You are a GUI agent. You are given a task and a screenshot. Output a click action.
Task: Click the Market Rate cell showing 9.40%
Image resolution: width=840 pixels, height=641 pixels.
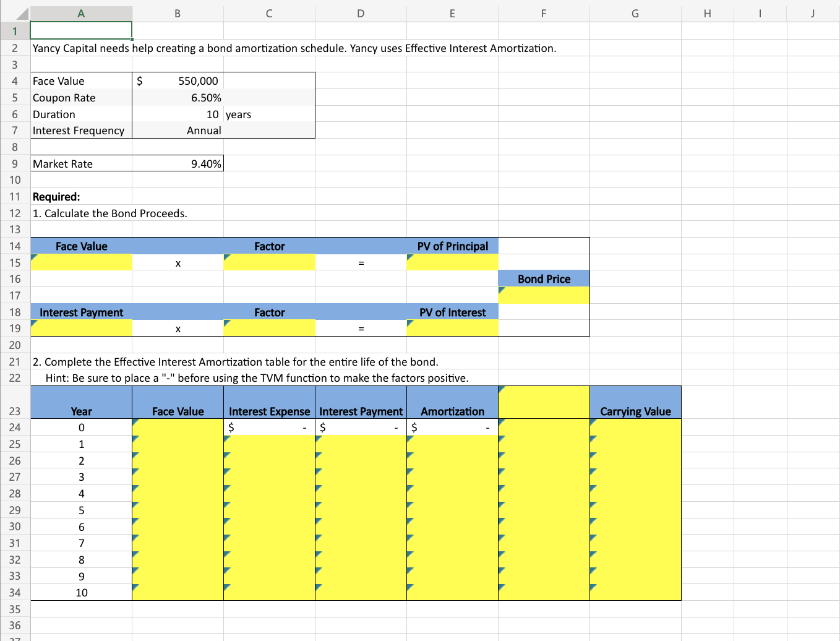click(177, 163)
